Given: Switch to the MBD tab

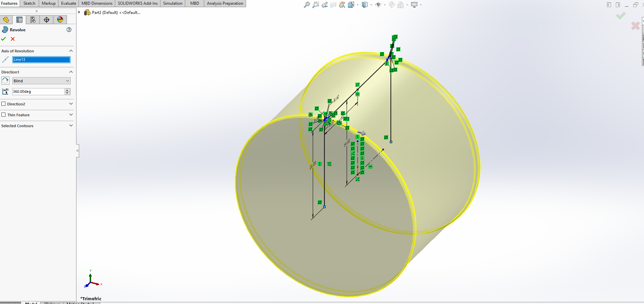Looking at the screenshot, I should (x=195, y=3).
